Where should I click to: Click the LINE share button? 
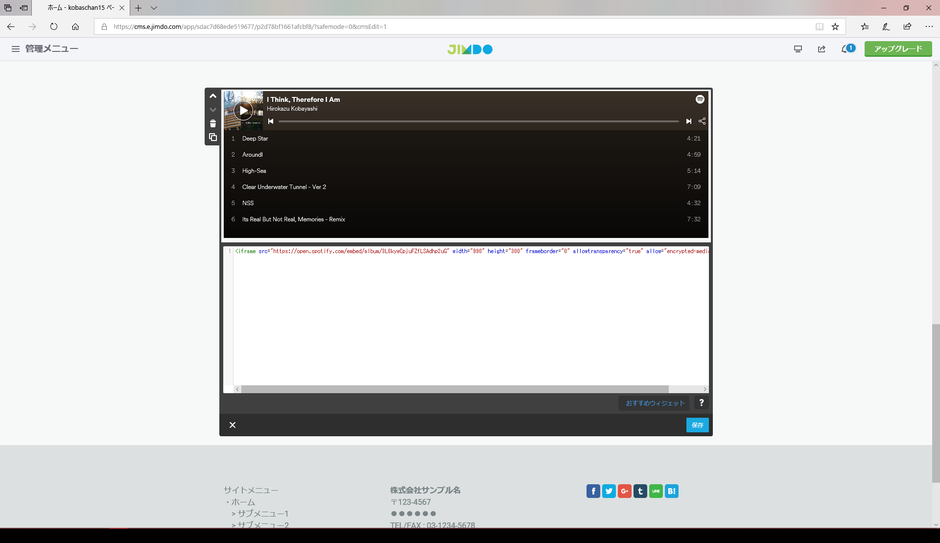(656, 491)
